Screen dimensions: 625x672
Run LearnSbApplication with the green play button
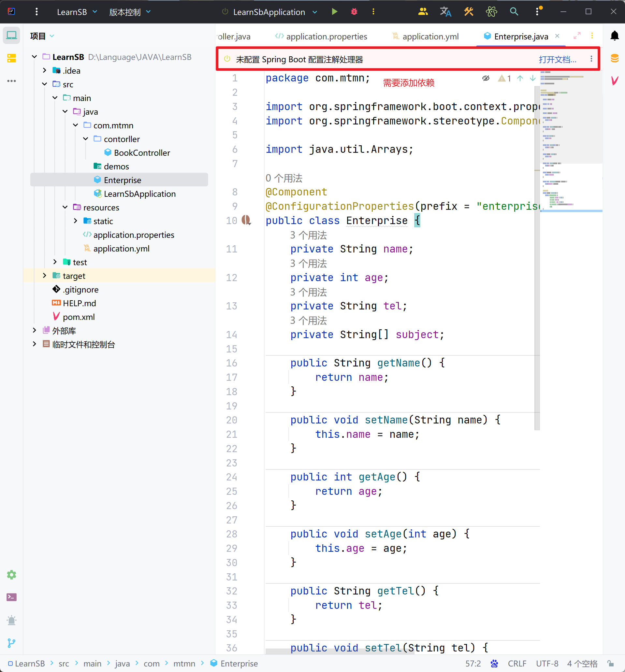334,12
